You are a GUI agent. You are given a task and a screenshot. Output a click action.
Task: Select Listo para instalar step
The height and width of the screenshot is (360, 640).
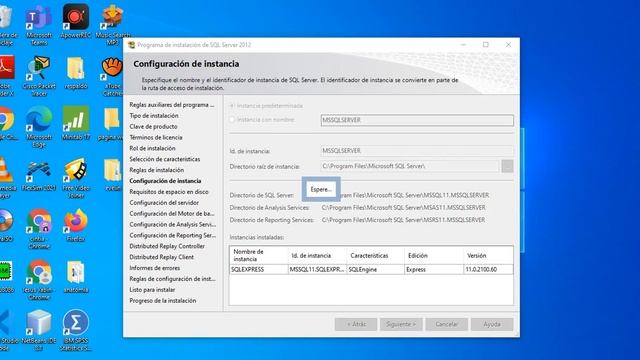(152, 290)
